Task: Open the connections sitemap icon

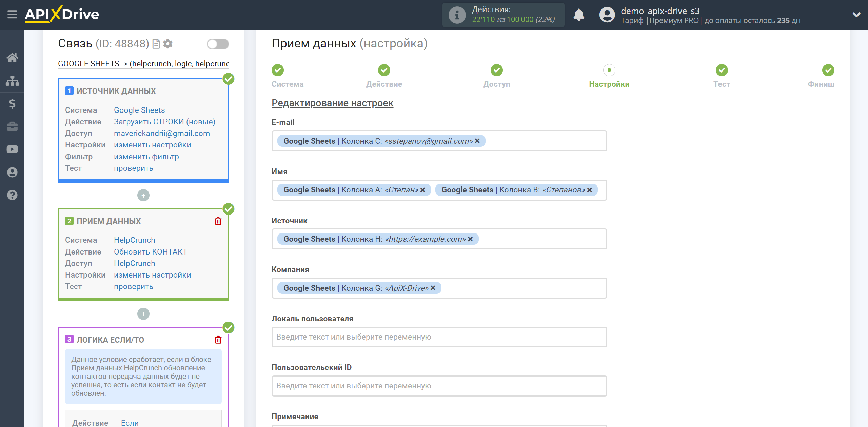Action: [12, 81]
